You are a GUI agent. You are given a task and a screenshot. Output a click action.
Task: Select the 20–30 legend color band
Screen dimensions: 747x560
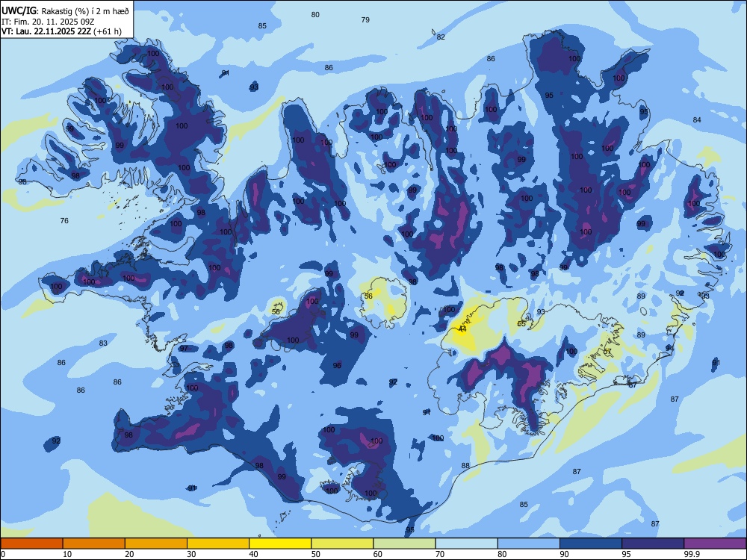pyautogui.click(x=156, y=544)
